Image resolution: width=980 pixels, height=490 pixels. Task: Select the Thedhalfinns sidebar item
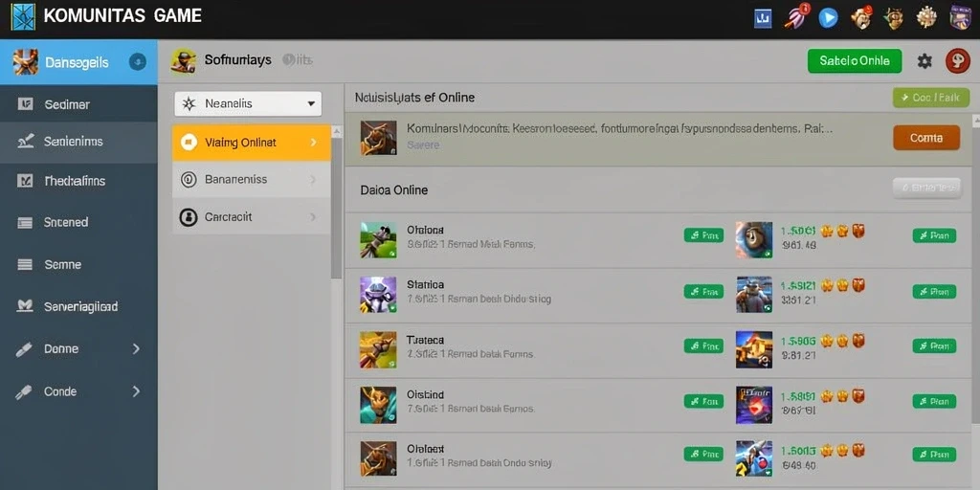point(78,181)
